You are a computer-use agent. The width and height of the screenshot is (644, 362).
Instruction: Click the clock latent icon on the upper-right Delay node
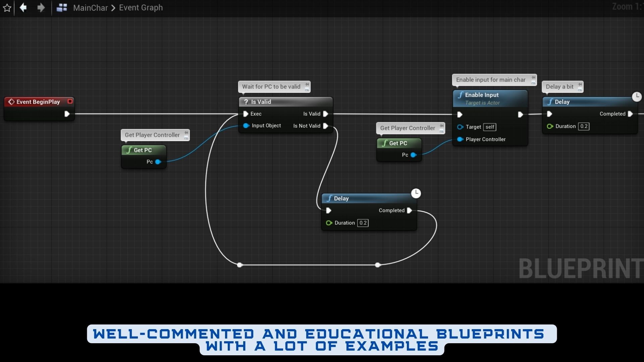(x=637, y=97)
